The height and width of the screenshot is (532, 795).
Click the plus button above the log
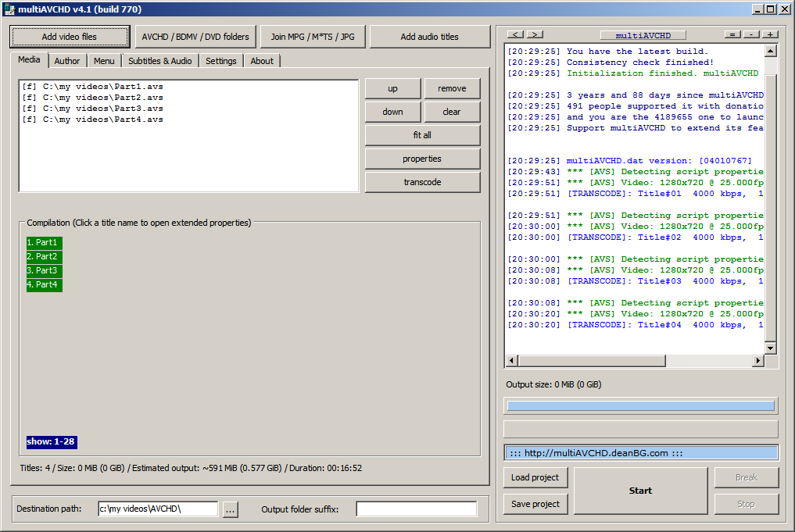tap(770, 34)
